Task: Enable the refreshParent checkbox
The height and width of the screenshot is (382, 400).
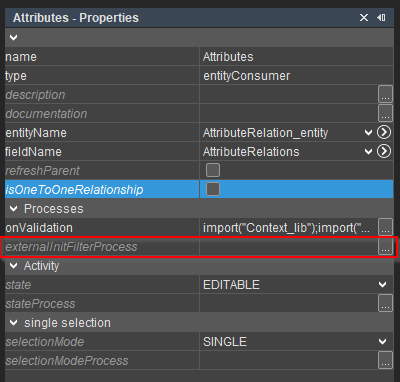Action: coord(213,170)
